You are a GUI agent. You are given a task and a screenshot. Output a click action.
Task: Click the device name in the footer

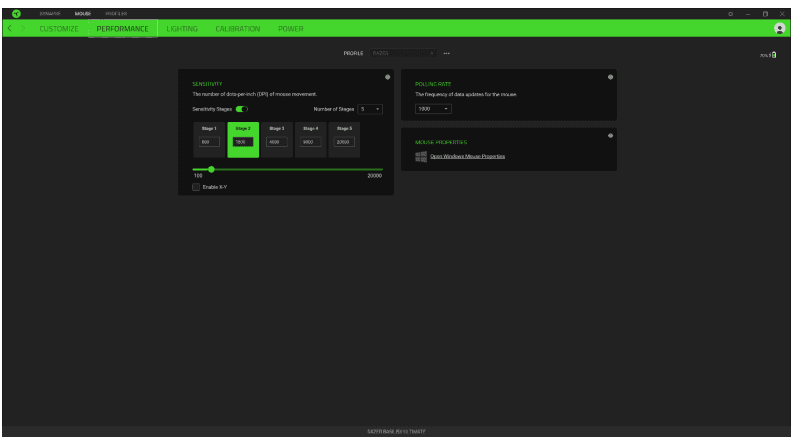396,431
